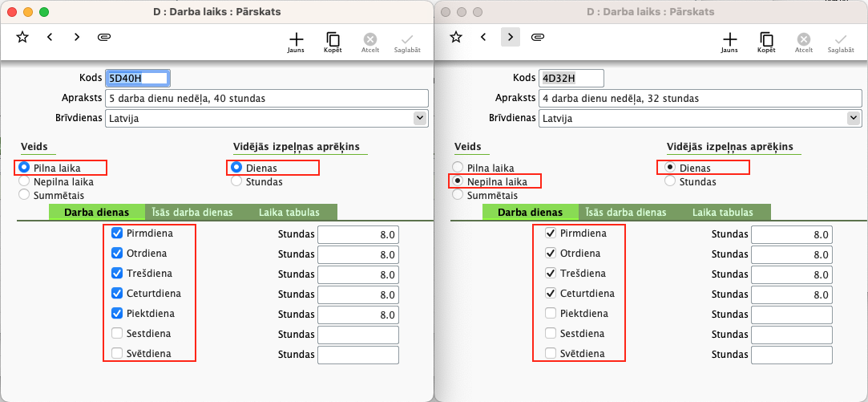Click Apraksts field in right window
This screenshot has height=402, width=868.
700,98
